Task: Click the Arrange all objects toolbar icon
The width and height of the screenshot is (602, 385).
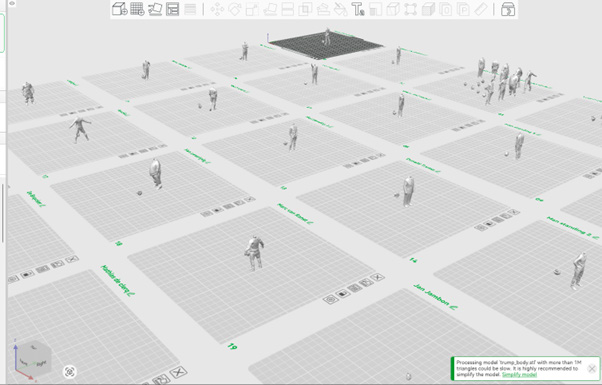Action: point(172,9)
